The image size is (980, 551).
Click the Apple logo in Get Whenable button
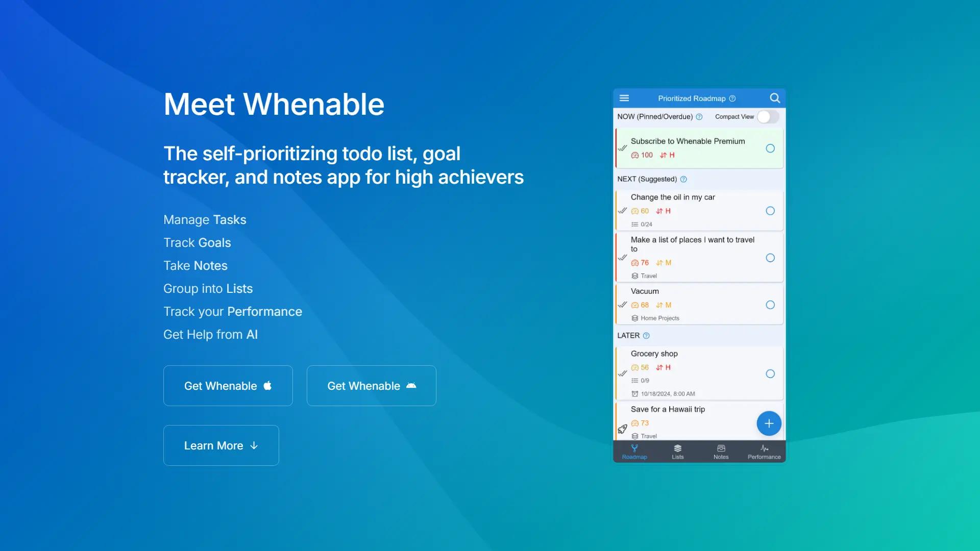[x=267, y=386]
